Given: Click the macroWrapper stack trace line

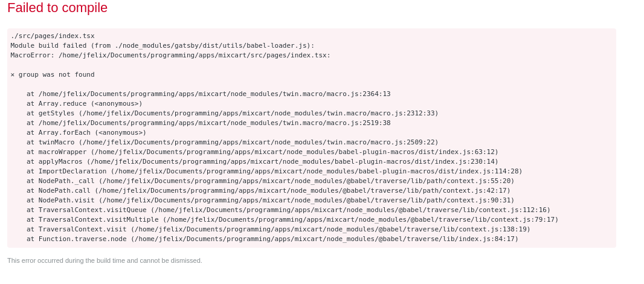Looking at the screenshot, I should pos(262,152).
